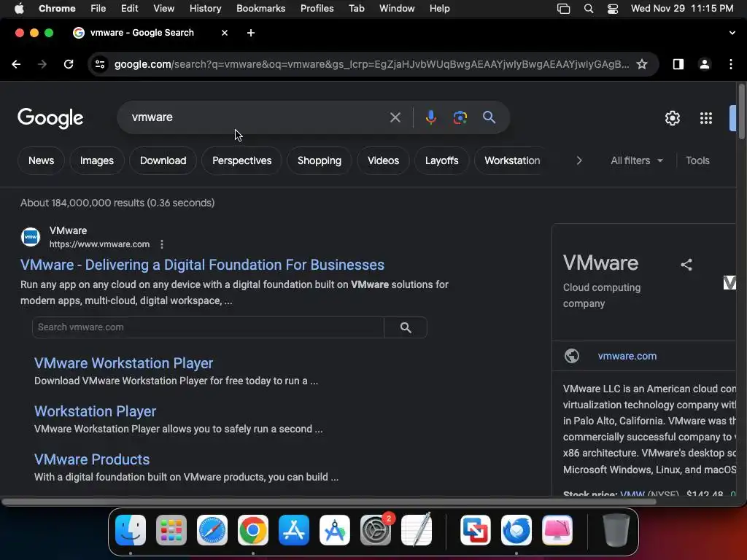Viewport: 747px width, 560px height.
Task: Open the Profiles menu
Action: pos(317,9)
